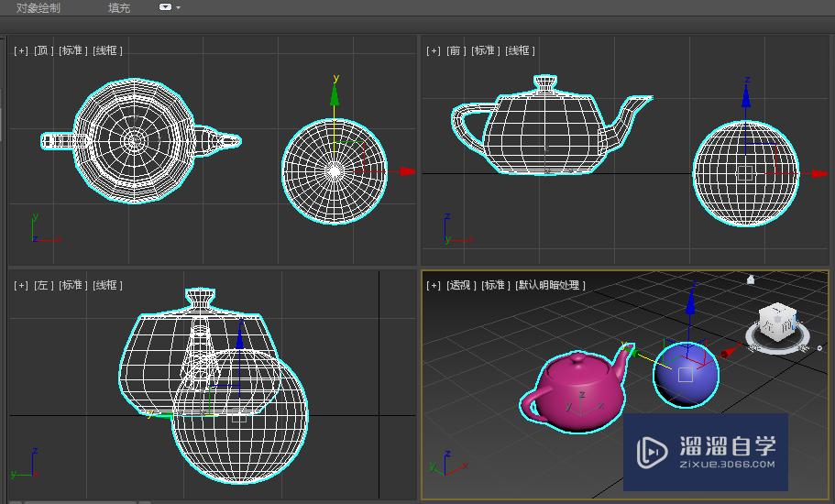Screen dimensions: 835x504
Task: Open [线框] shading menu in Top viewport
Action: pyautogui.click(x=107, y=50)
